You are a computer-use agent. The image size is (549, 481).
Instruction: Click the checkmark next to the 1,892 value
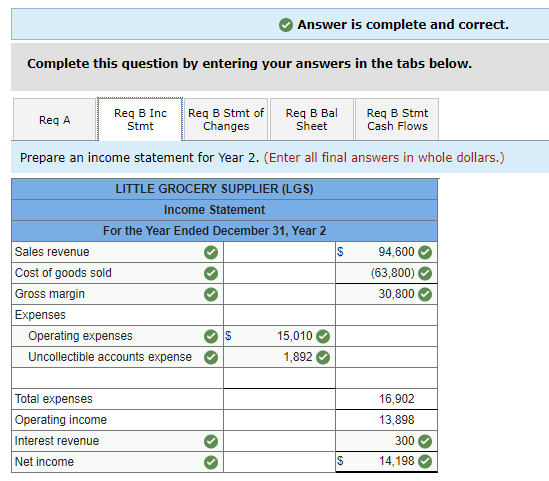coord(323,357)
